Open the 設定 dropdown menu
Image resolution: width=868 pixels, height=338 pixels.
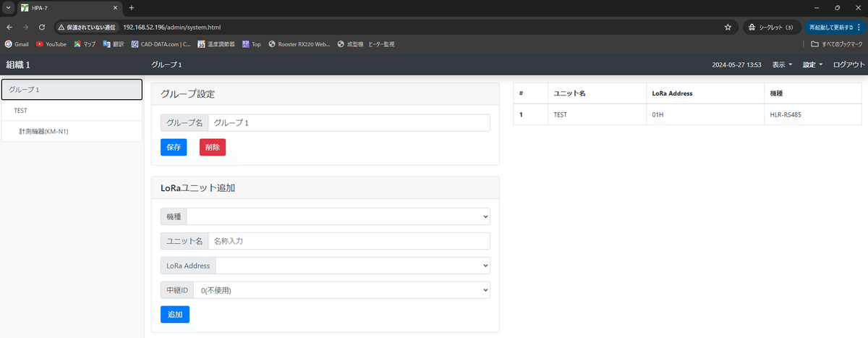813,64
